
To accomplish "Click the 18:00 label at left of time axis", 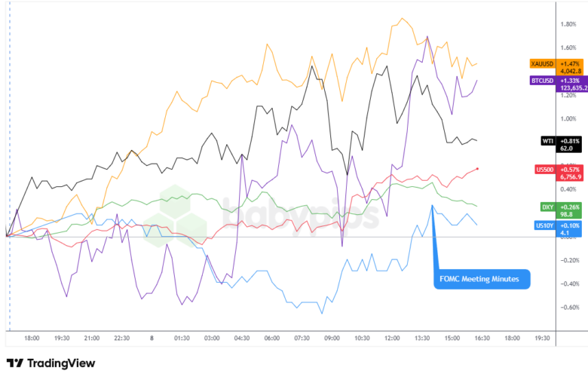I will click(x=32, y=339).
